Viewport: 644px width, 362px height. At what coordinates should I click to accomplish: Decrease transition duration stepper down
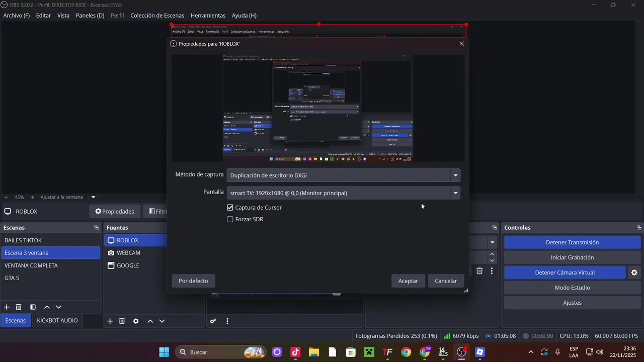[x=492, y=260]
